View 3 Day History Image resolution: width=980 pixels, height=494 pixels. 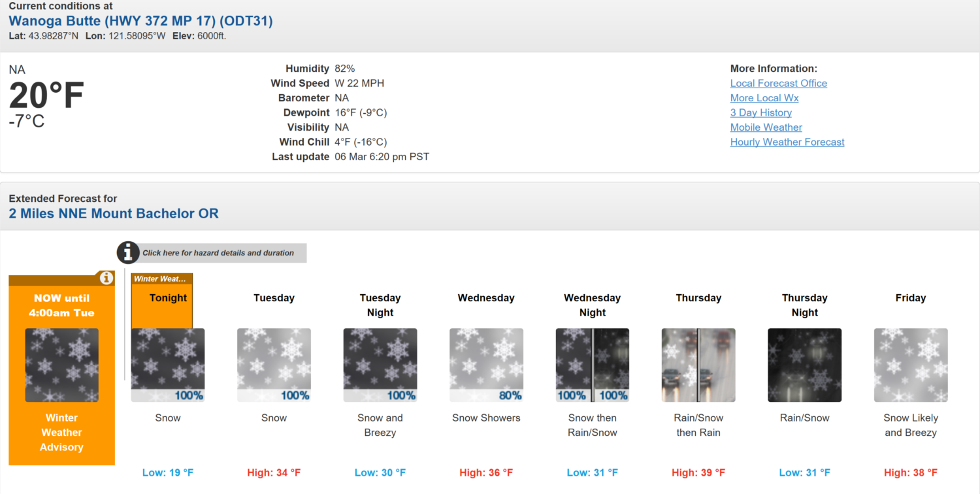click(x=760, y=112)
